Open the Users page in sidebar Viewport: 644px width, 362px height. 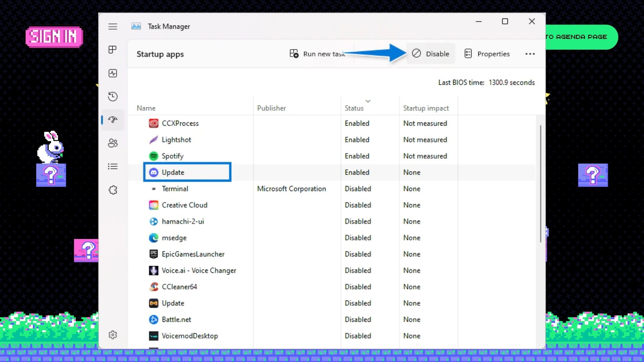point(113,143)
